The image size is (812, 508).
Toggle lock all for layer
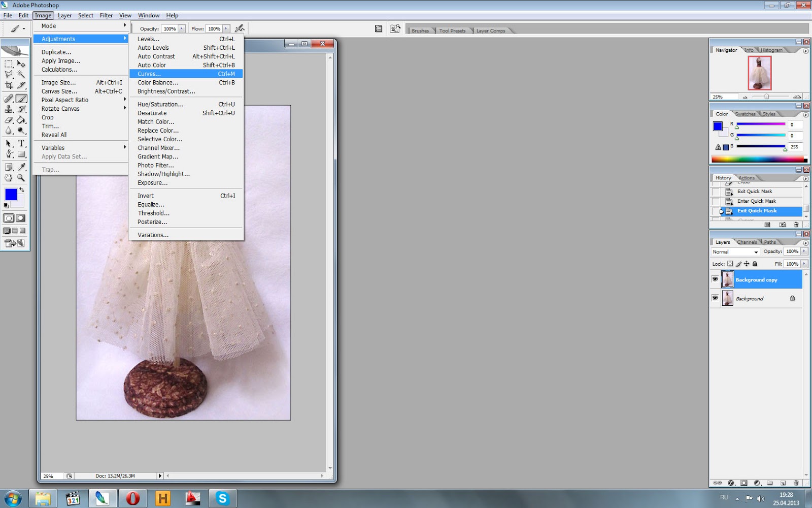(755, 264)
